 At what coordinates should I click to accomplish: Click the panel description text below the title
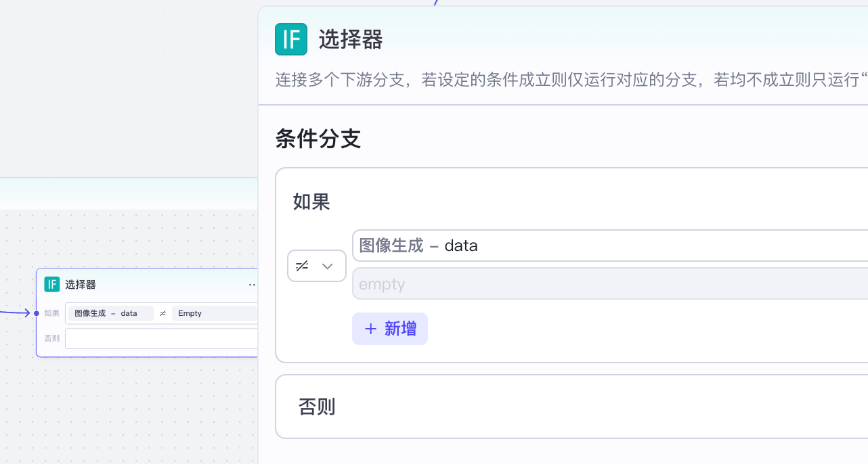tap(569, 80)
